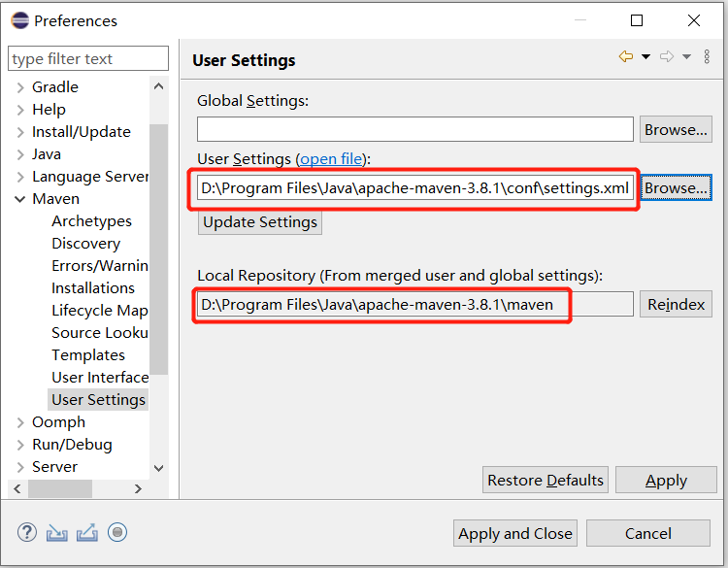Select Templates in the Maven tree

pos(88,355)
